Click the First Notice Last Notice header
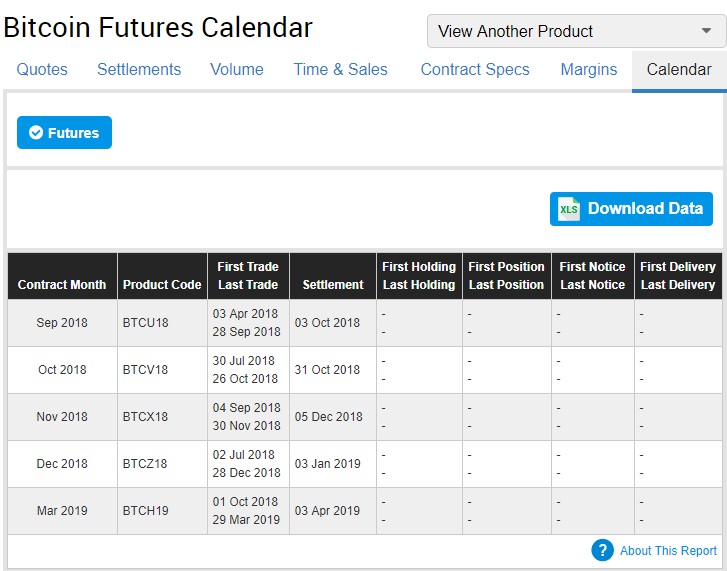 [x=593, y=276]
